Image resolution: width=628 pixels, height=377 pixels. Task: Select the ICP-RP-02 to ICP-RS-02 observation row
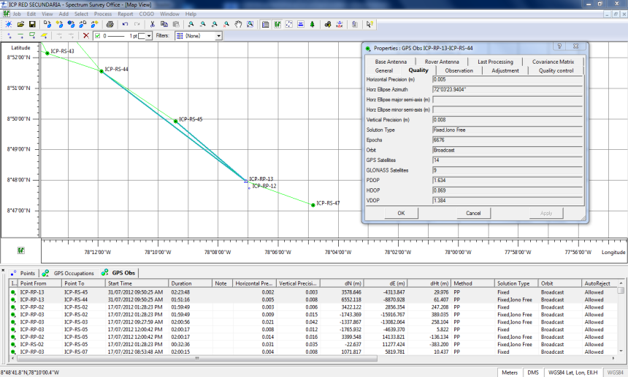[314, 307]
